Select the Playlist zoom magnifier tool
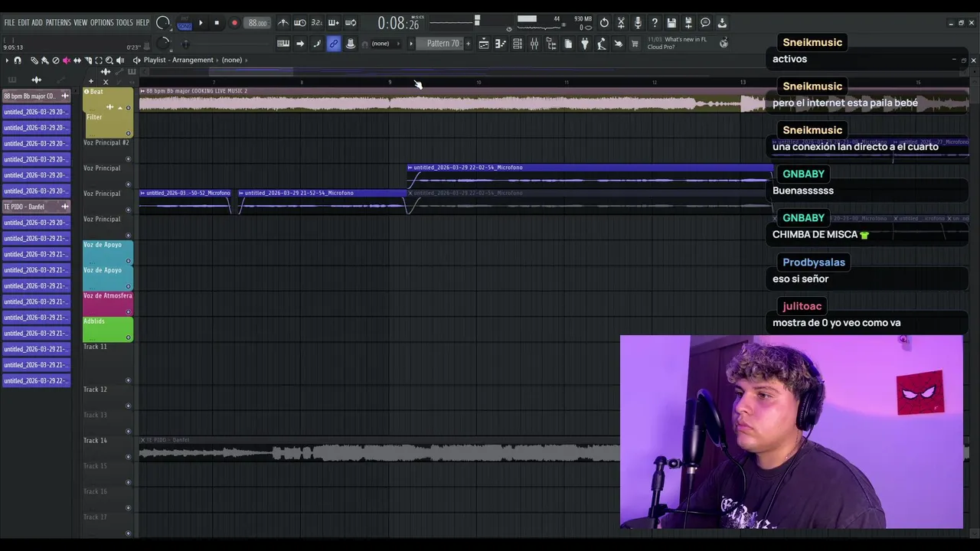 109,60
